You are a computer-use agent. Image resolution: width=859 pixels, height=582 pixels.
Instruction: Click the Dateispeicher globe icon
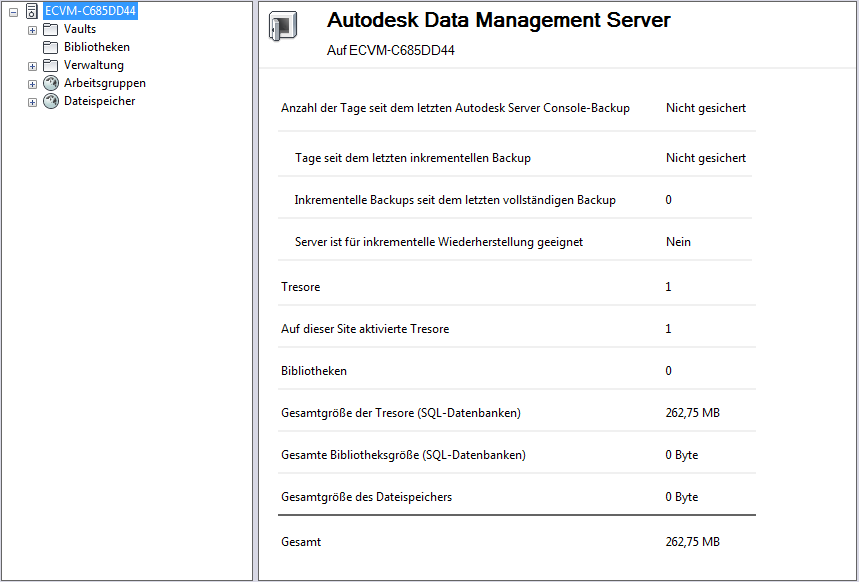pos(51,101)
